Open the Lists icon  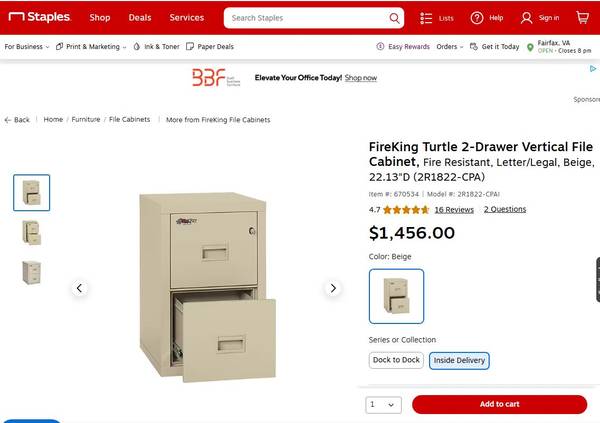427,18
